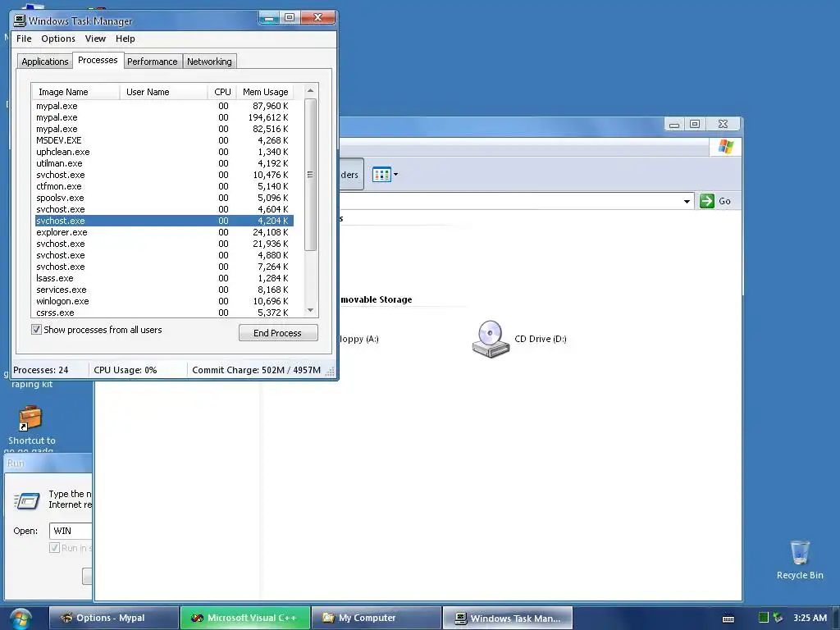Select the ctfmon.exe process row
Viewport: 840px width, 630px height.
coord(164,186)
